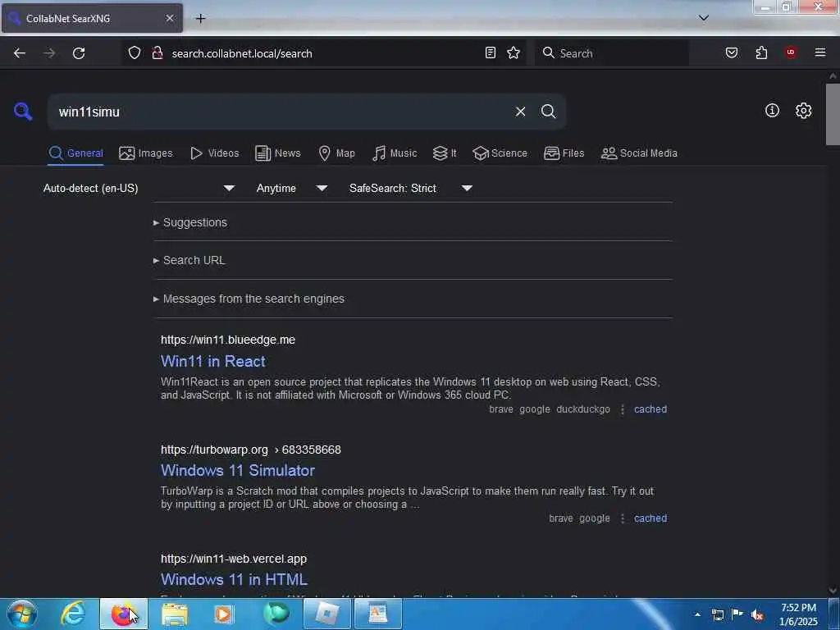Open cached link for Windows 11 Simulator
This screenshot has height=630, width=840.
(x=651, y=518)
